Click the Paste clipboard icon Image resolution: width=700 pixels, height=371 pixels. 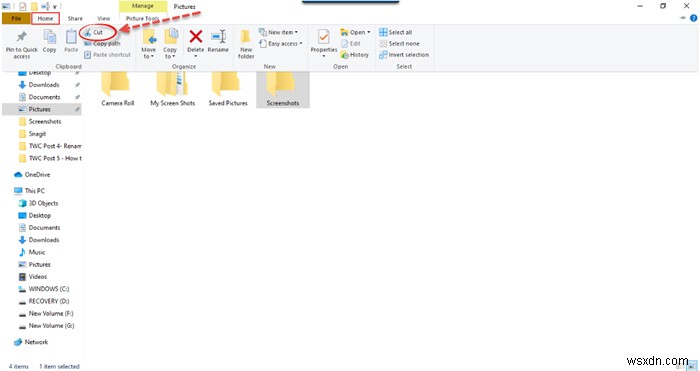[x=71, y=37]
